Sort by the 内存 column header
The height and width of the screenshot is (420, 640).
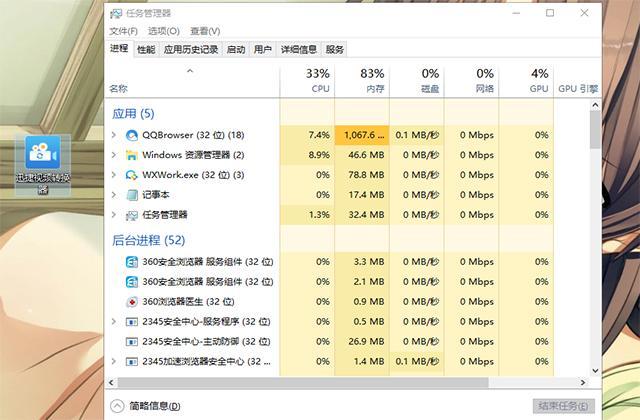pyautogui.click(x=362, y=81)
